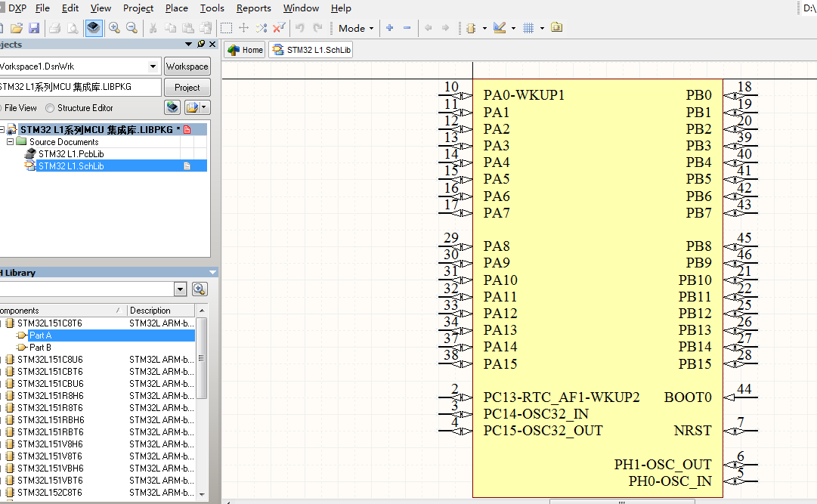This screenshot has width=817, height=504.
Task: Open the grid settings icon
Action: point(528,28)
